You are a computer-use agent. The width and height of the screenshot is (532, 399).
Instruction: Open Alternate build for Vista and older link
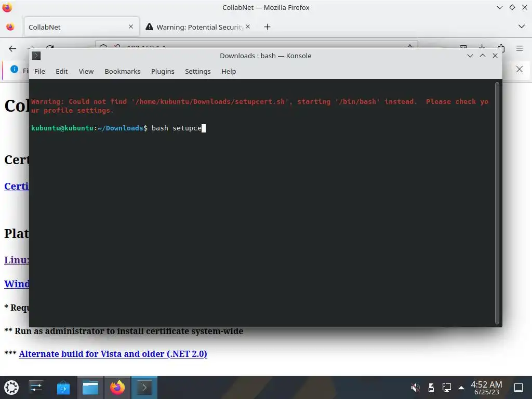coord(113,354)
